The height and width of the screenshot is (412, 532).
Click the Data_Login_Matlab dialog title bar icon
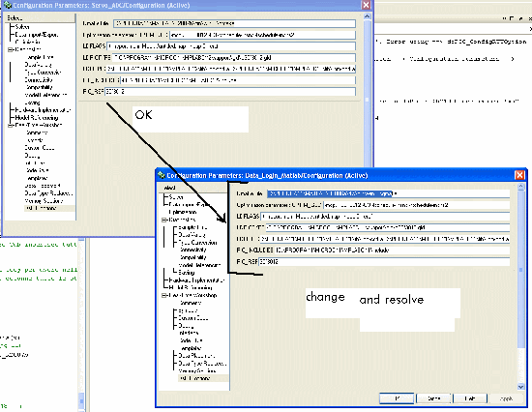(x=162, y=175)
